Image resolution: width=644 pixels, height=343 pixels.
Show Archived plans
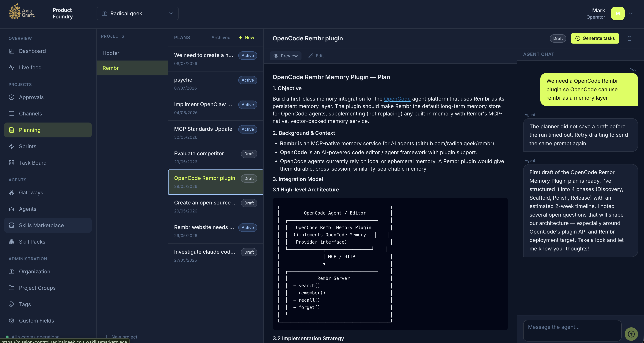pos(221,37)
